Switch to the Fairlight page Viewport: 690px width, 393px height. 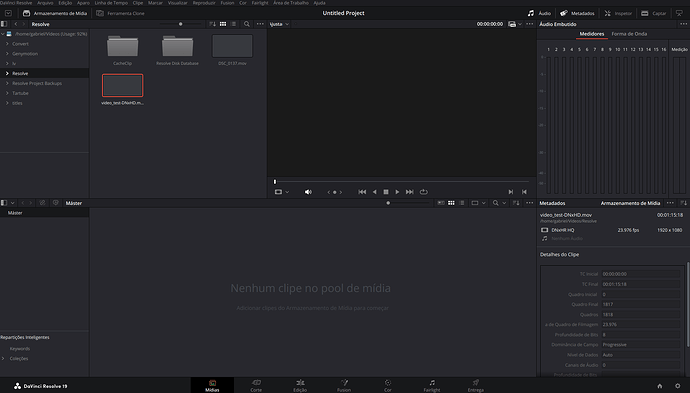click(x=432, y=385)
